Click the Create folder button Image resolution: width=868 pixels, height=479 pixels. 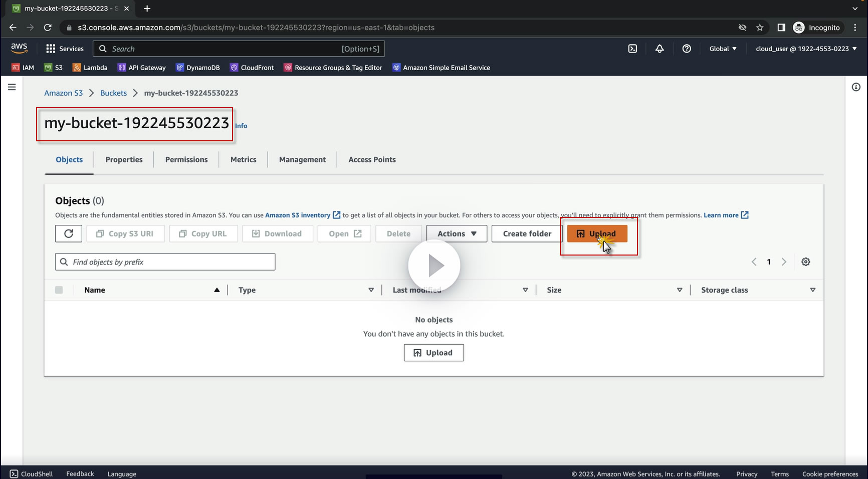[527, 233]
